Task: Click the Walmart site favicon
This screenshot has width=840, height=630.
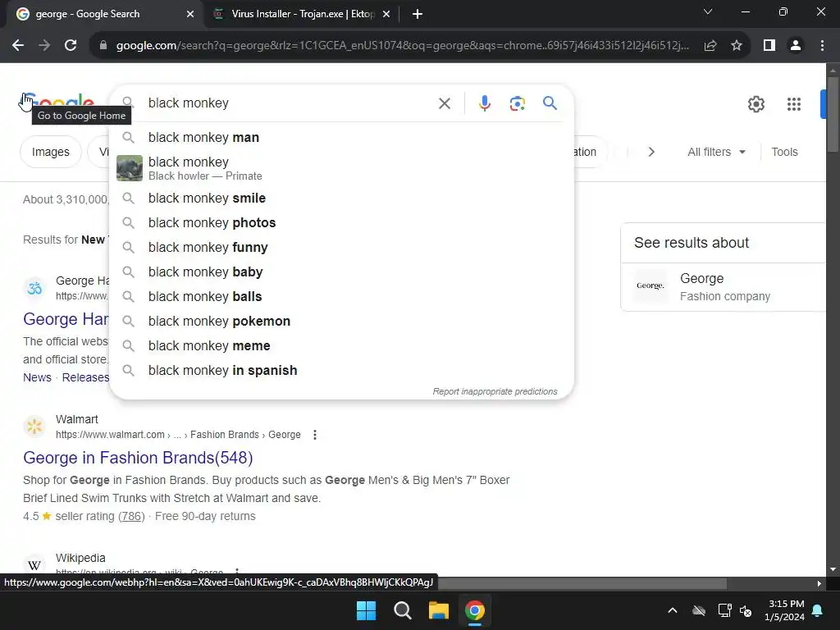Action: click(34, 427)
